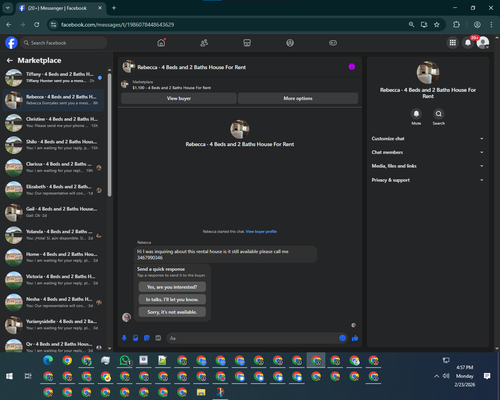Click the View buyer button
Viewport: 500px width, 400px height.
[x=179, y=98]
